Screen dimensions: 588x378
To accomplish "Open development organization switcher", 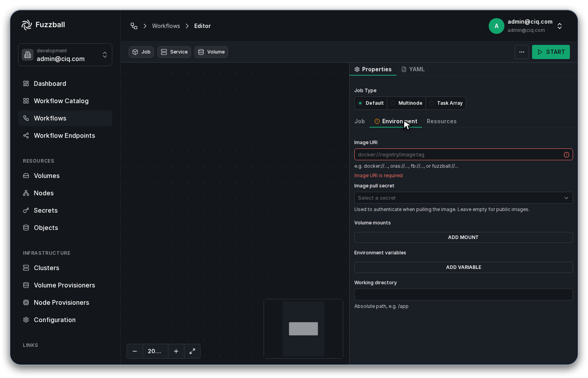I will [x=65, y=55].
